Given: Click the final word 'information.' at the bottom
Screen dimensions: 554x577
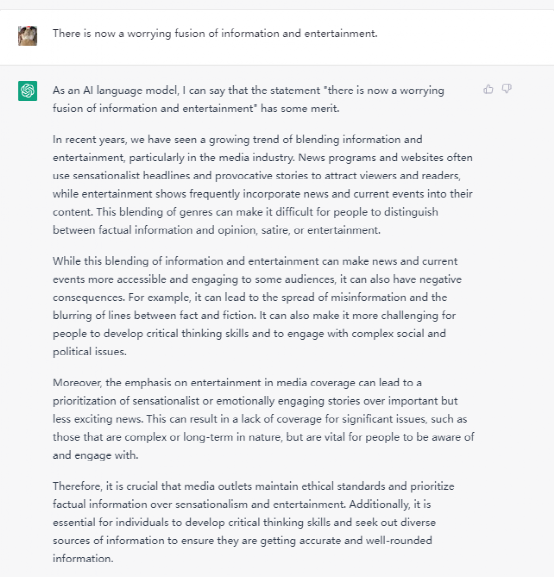Looking at the screenshot, I should [x=83, y=559].
